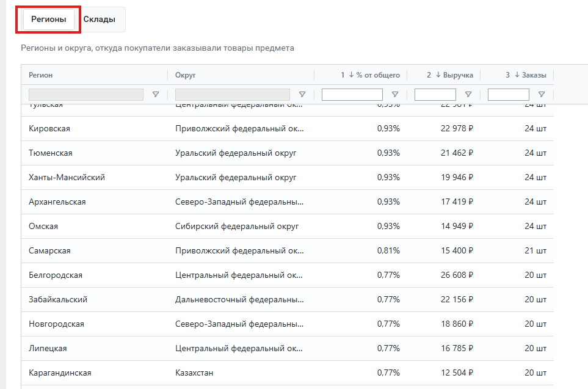Click filter icon for Выручка column
Viewport: 588px width, 389px height.
point(468,95)
